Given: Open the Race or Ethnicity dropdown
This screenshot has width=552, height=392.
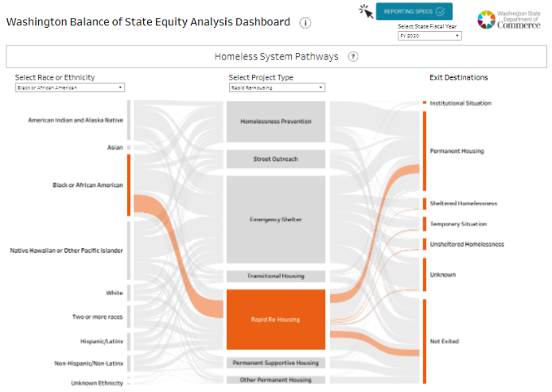Looking at the screenshot, I should tap(70, 87).
